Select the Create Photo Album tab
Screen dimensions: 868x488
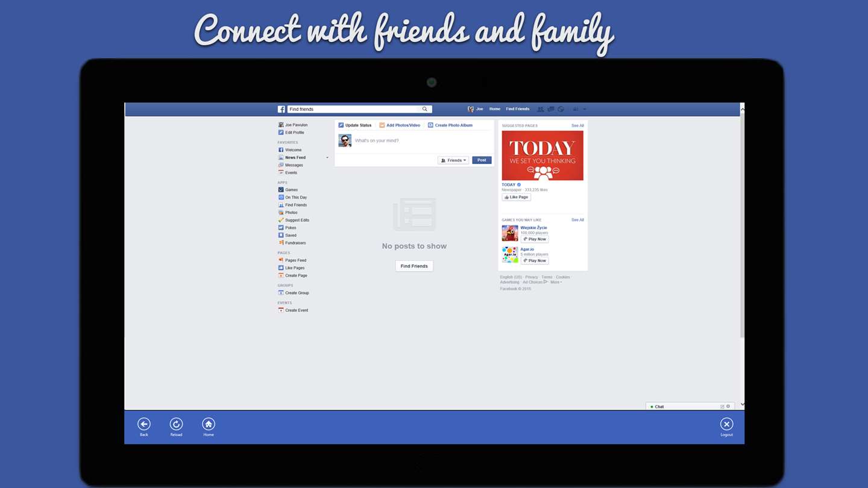tap(450, 125)
